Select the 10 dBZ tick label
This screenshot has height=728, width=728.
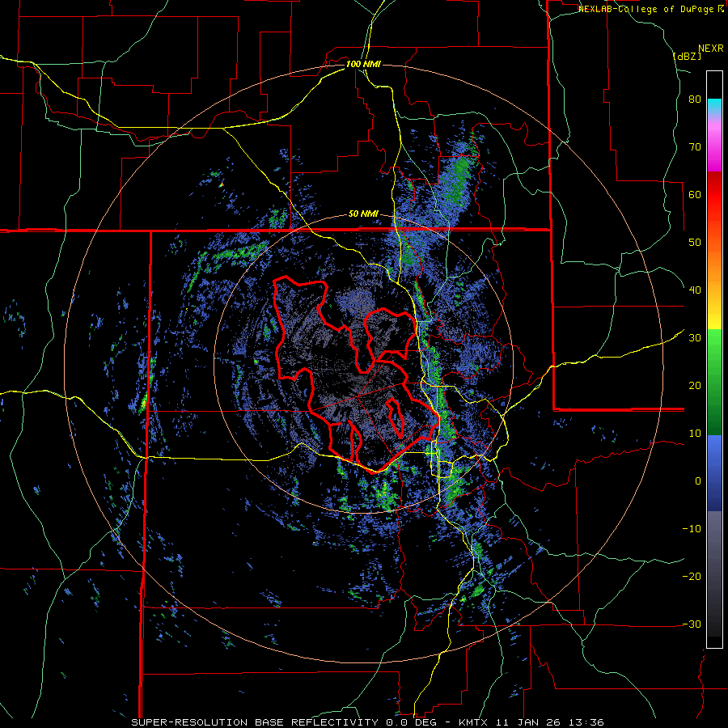695,434
